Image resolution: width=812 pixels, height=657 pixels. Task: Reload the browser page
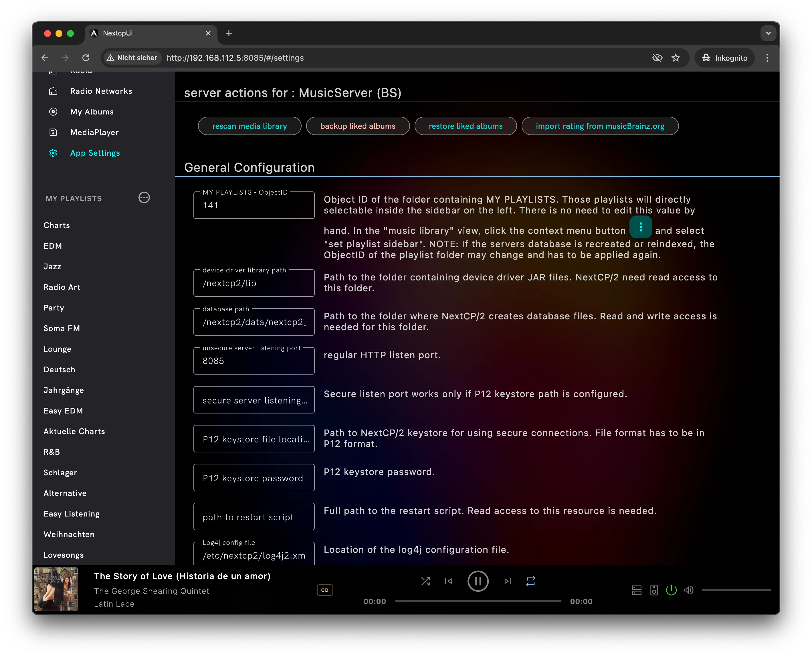86,58
